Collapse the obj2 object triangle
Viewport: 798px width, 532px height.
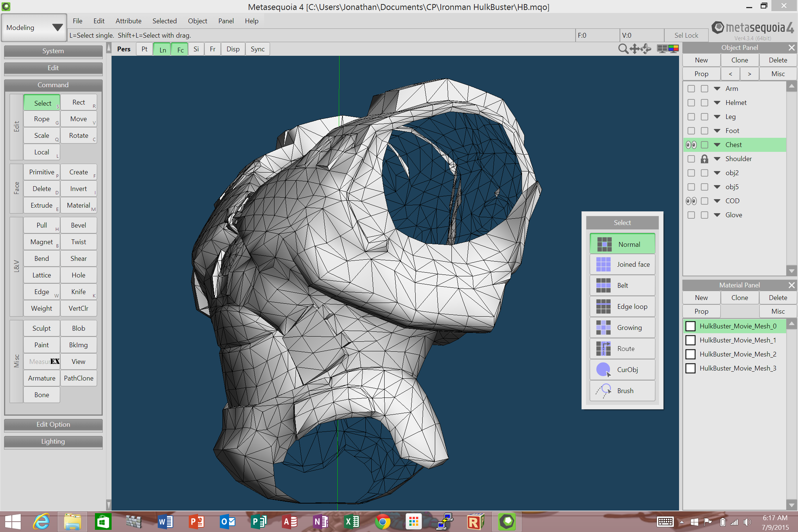pos(717,173)
